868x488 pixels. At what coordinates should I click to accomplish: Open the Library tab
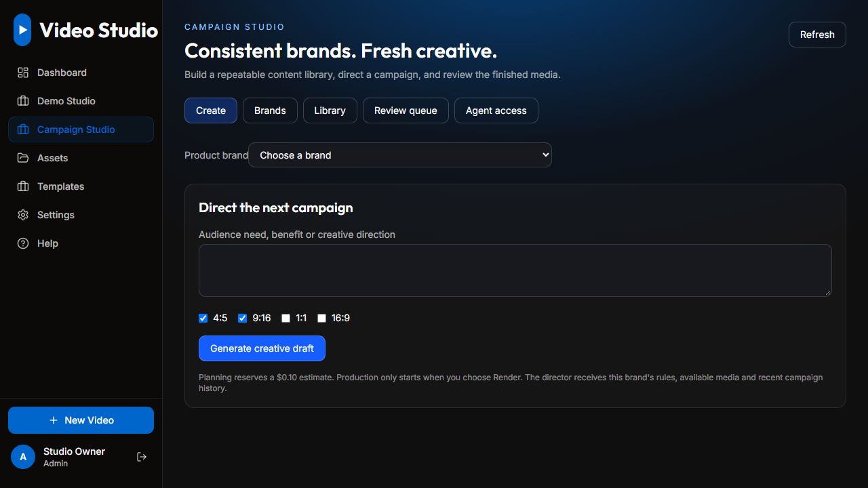click(x=330, y=110)
